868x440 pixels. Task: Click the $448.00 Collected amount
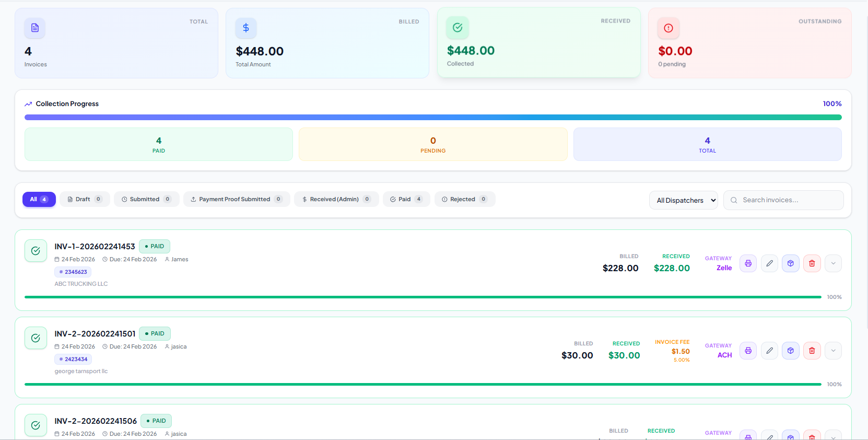[471, 51]
